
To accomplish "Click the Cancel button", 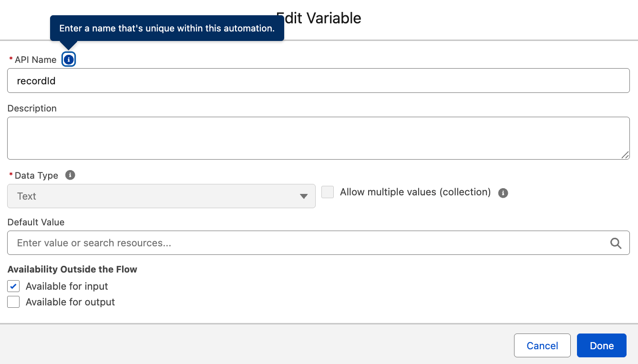I will [542, 345].
